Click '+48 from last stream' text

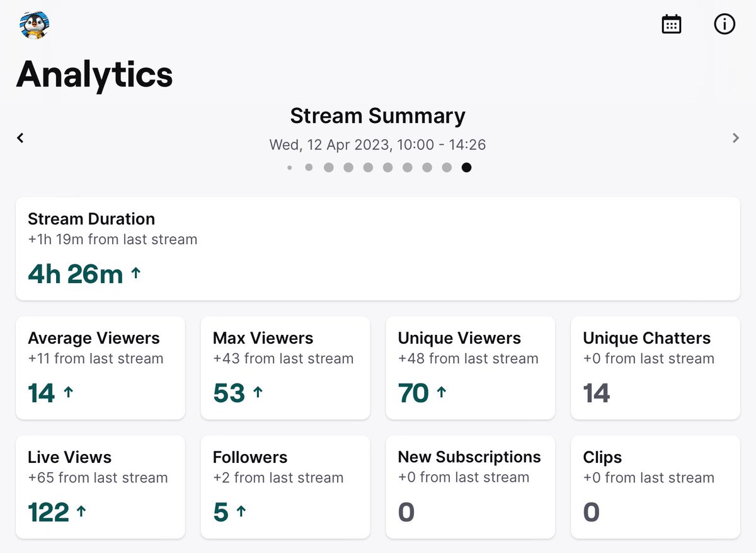[x=468, y=359]
